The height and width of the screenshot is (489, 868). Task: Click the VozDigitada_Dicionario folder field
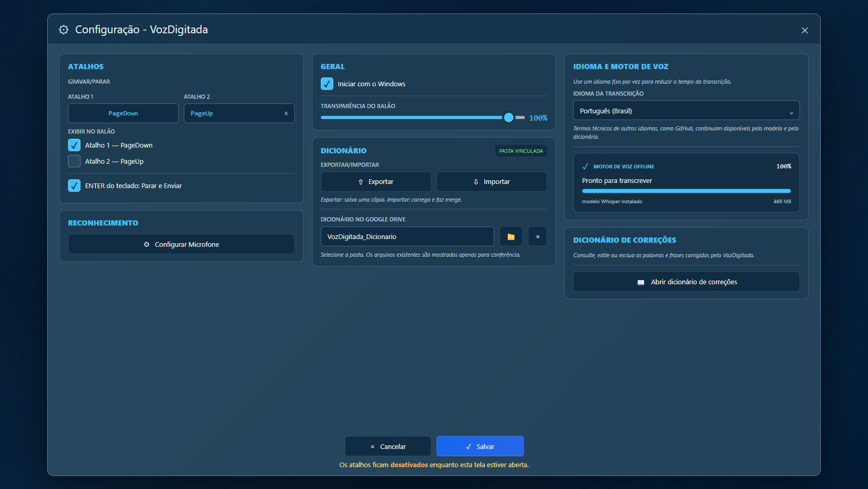click(408, 236)
